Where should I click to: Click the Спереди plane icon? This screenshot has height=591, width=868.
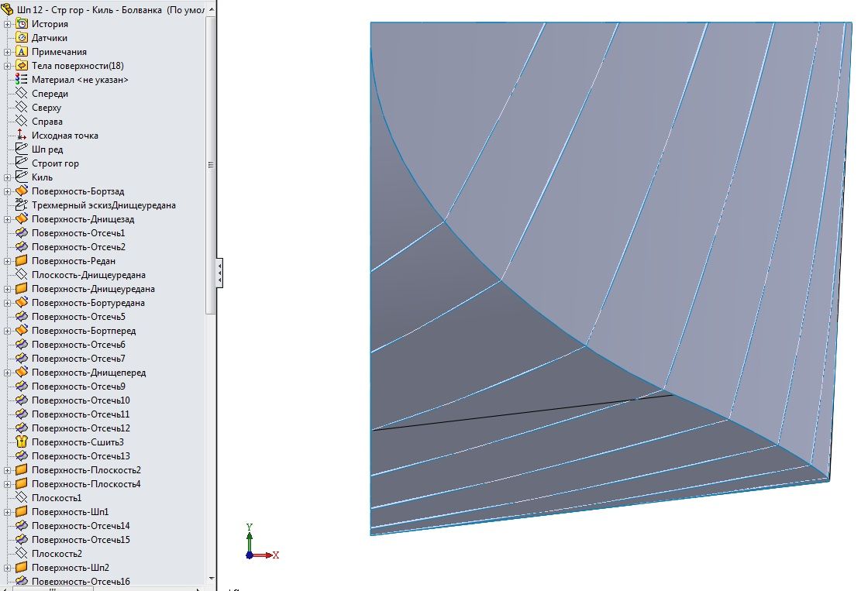[x=22, y=94]
